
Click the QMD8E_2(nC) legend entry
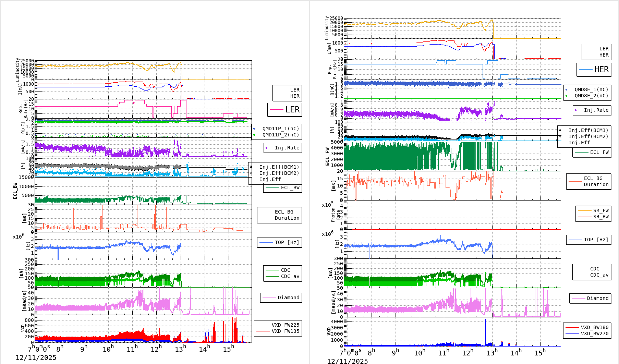click(591, 96)
